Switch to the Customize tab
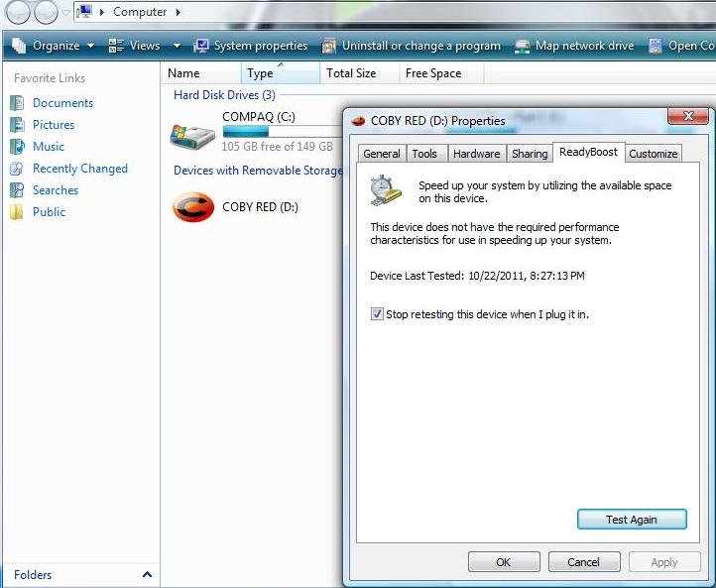The height and width of the screenshot is (588, 716). [x=653, y=154]
